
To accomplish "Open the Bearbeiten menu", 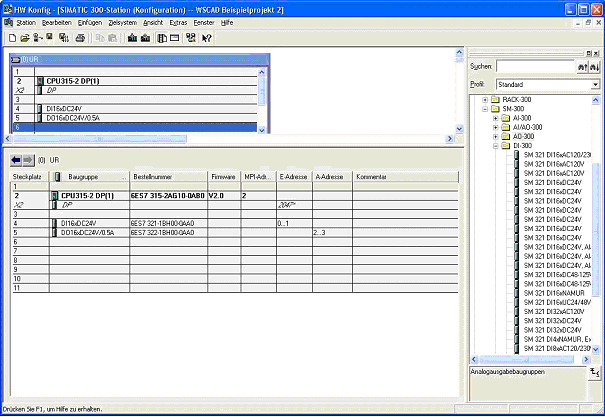I will [57, 23].
